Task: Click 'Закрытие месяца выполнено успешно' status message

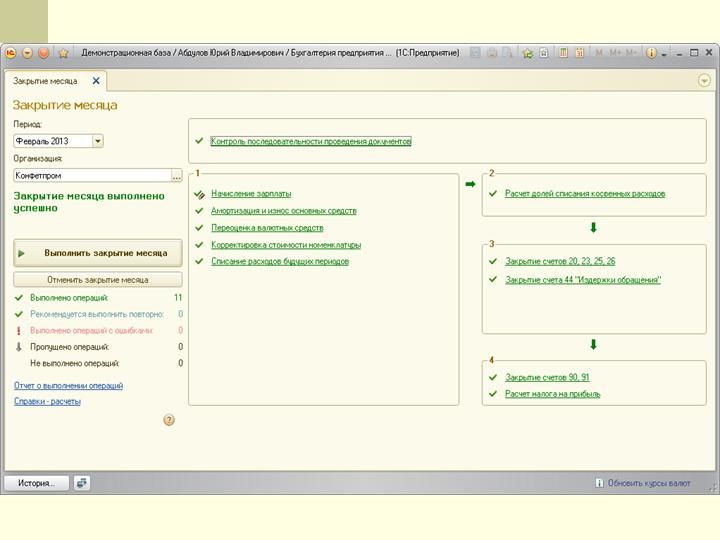Action: click(89, 202)
